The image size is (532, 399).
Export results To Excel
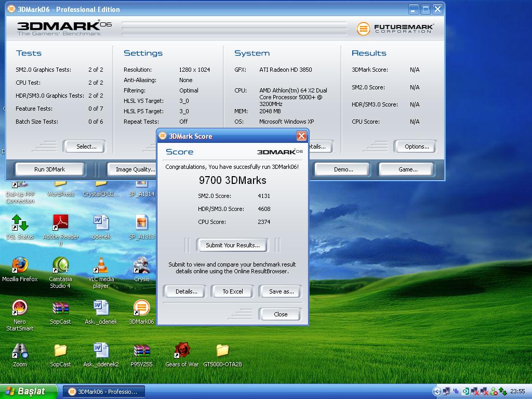coord(233,291)
